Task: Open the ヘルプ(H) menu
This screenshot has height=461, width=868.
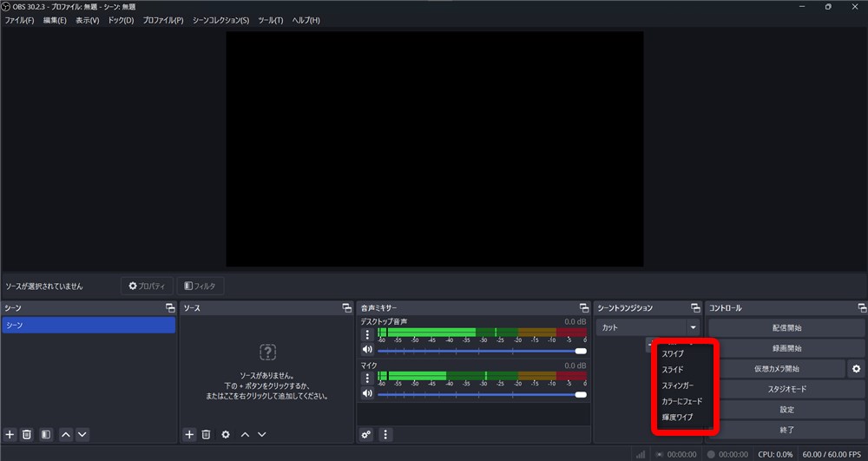Action: click(x=306, y=21)
